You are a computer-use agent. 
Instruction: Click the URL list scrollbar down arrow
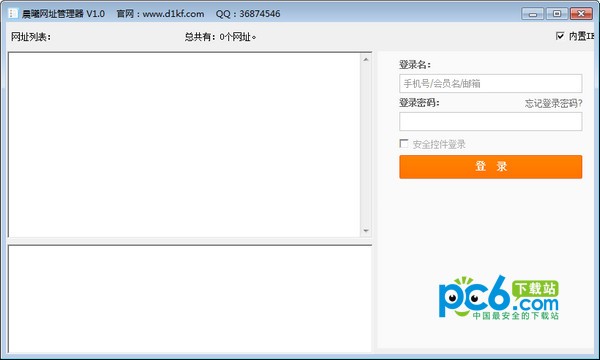365,231
